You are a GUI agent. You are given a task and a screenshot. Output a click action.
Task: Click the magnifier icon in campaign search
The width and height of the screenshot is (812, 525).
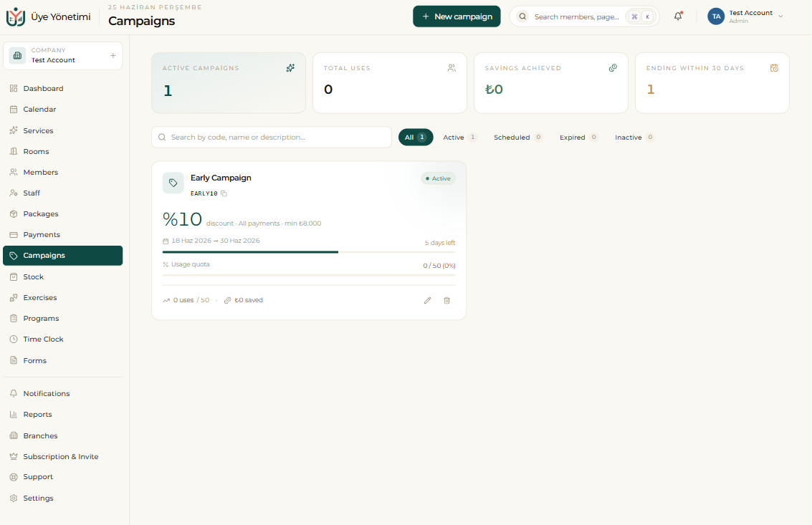162,138
